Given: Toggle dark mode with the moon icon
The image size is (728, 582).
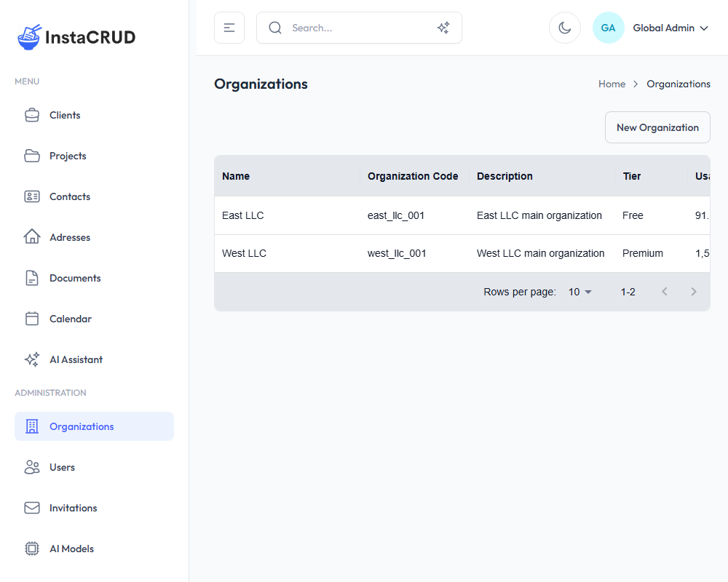Looking at the screenshot, I should (x=565, y=27).
